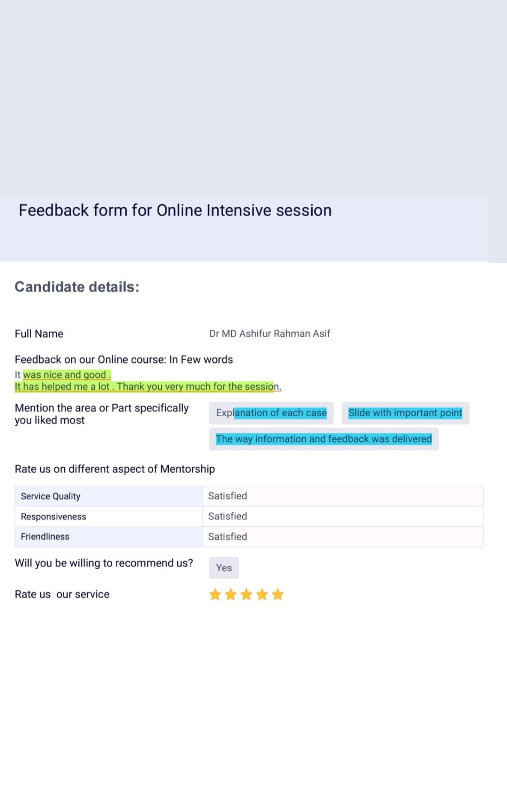Click the 'Candidate details:' heading

coord(77,287)
